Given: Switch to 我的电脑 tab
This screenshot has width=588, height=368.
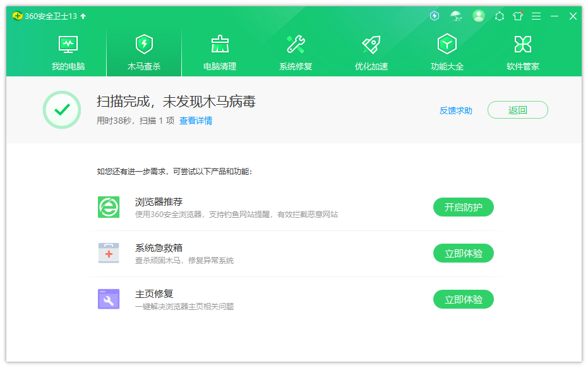Looking at the screenshot, I should point(68,52).
